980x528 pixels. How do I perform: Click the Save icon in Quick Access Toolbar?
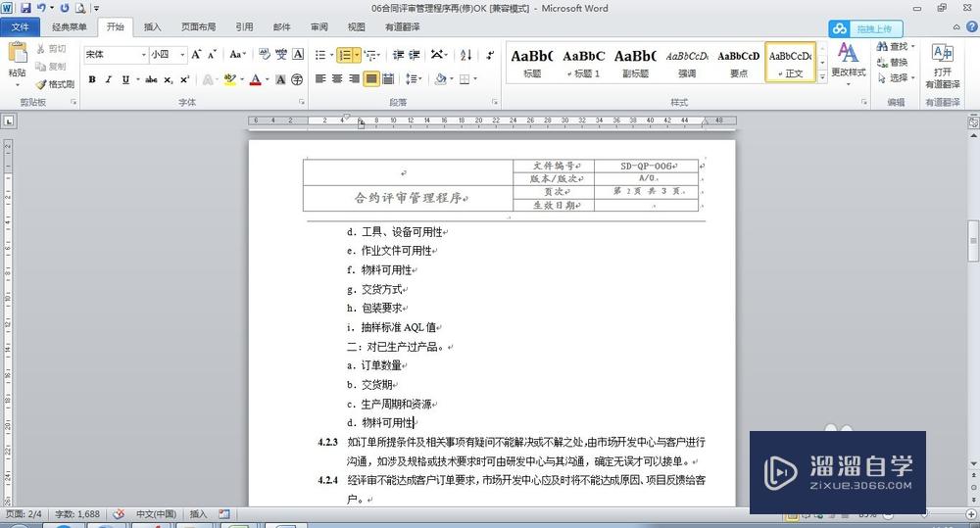coord(25,8)
